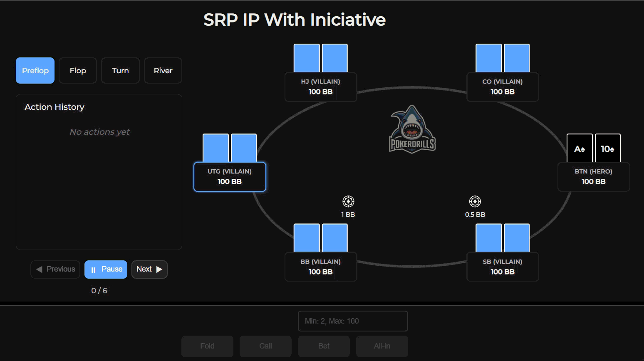Click the small blind 0.5 BB chip icon
The image size is (644, 361).
point(475,202)
